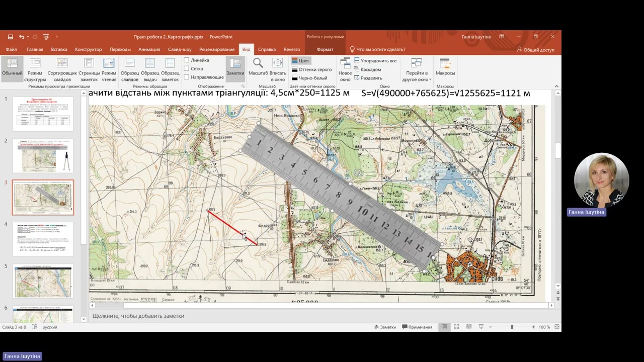
Task: Open Образец слайдов slide master
Action: click(x=130, y=69)
